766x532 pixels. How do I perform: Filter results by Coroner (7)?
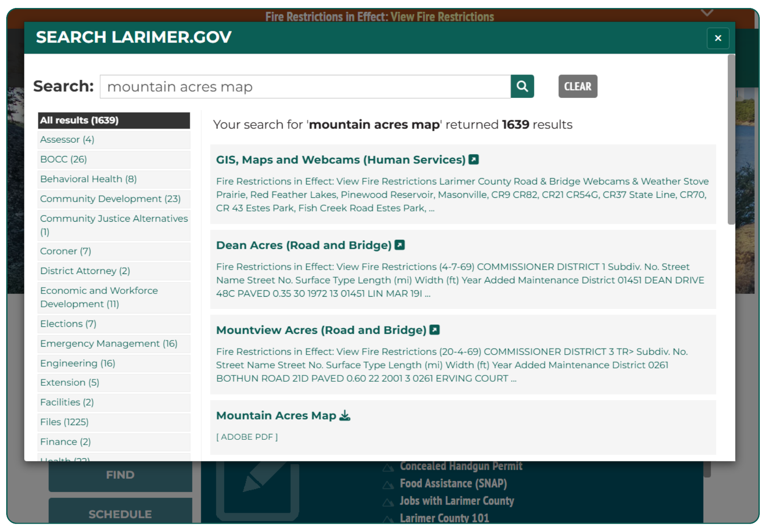pos(114,251)
